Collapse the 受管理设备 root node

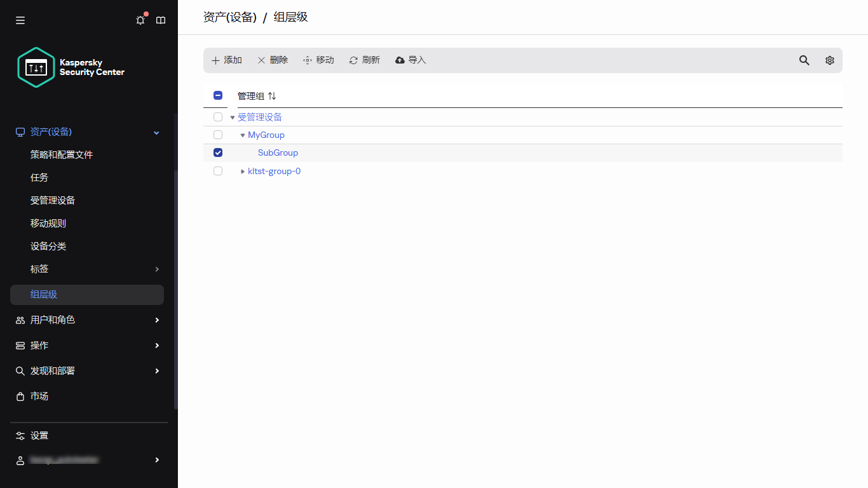coord(232,117)
